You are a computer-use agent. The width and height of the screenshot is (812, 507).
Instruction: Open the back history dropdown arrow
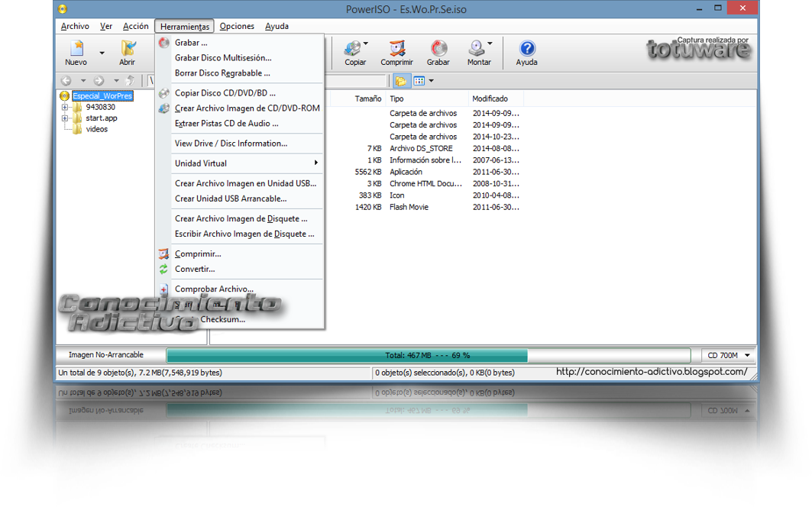pos(82,81)
